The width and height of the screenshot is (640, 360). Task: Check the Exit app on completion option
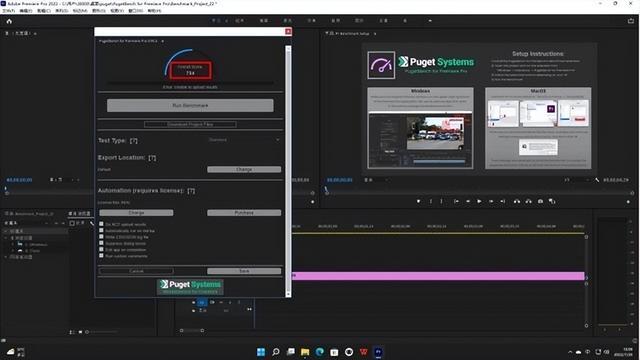101,249
